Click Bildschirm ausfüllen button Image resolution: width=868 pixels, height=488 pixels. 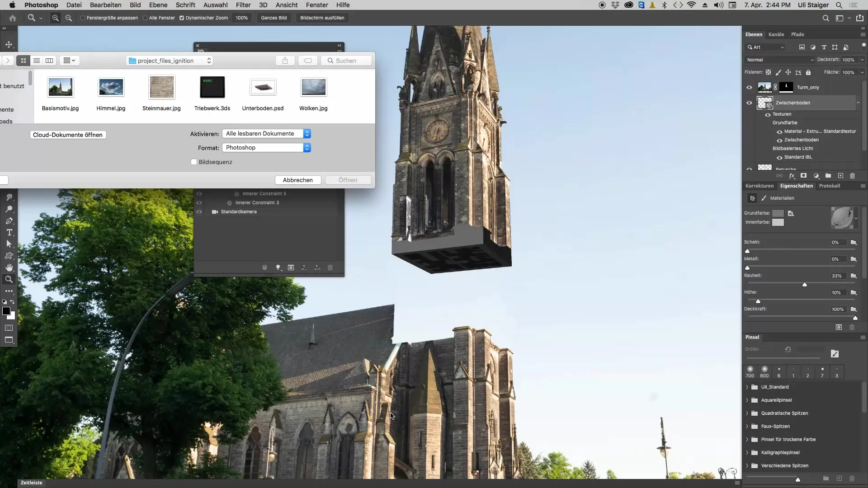click(322, 18)
